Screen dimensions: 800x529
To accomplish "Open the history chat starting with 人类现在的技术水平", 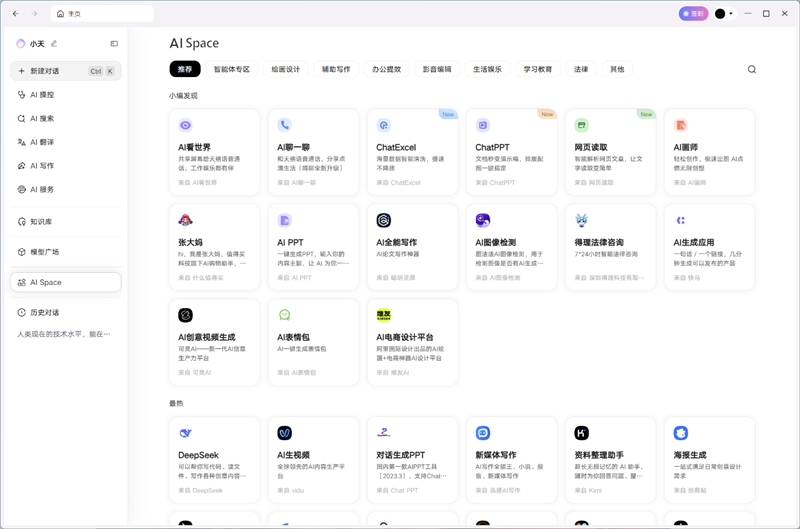I will (64, 334).
